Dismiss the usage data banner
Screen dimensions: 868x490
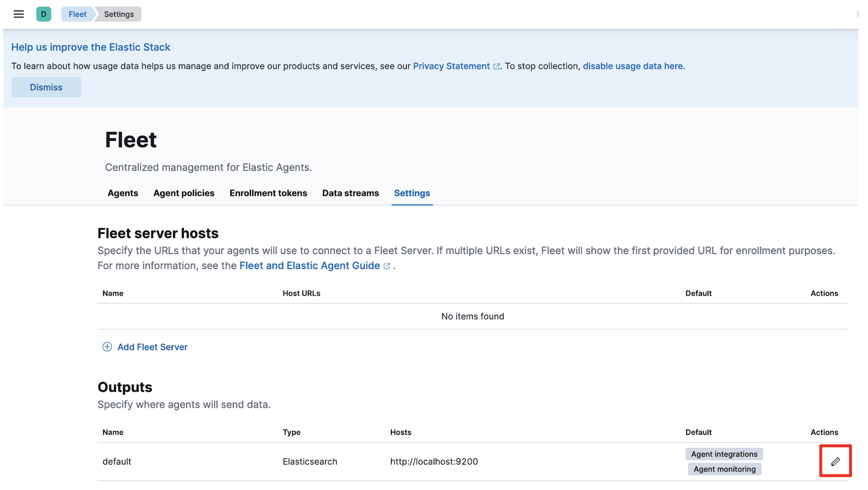pos(46,87)
